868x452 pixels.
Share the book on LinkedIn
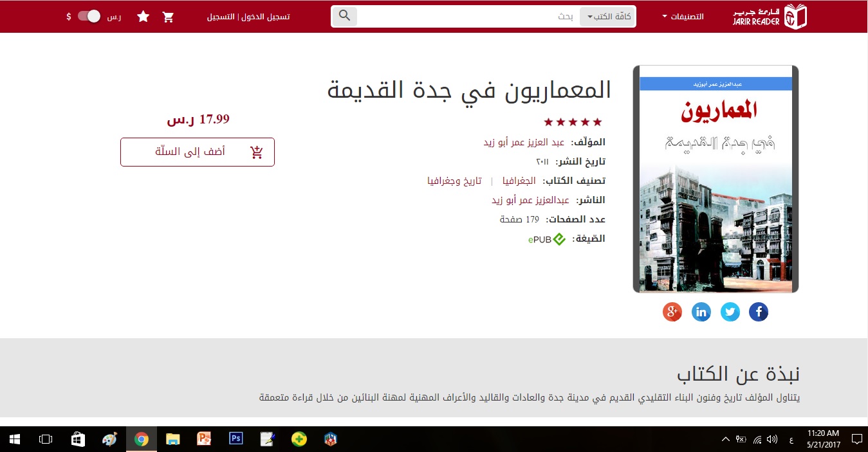[x=701, y=312]
